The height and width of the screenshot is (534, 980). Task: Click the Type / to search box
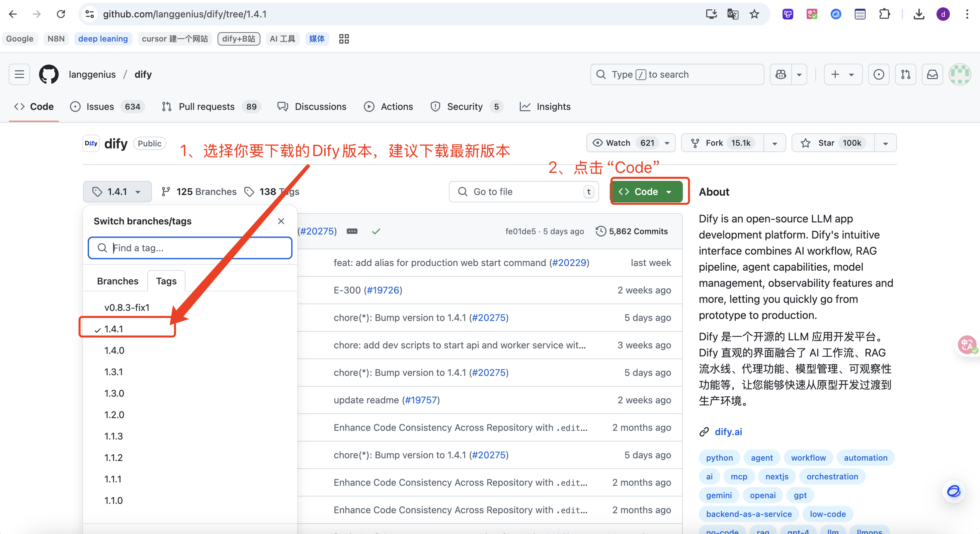click(x=677, y=74)
